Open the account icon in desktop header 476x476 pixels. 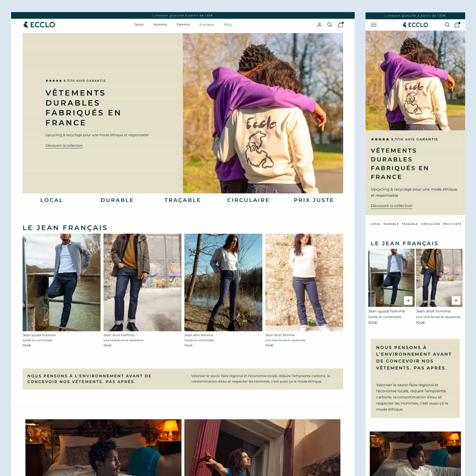pyautogui.click(x=319, y=25)
